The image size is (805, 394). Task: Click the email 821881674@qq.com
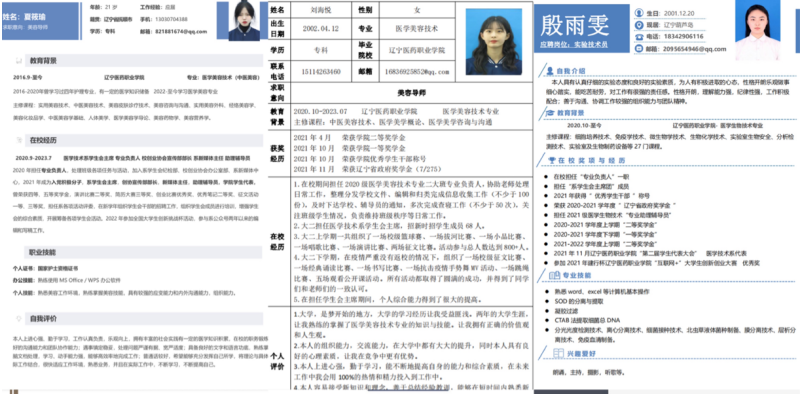(181, 32)
